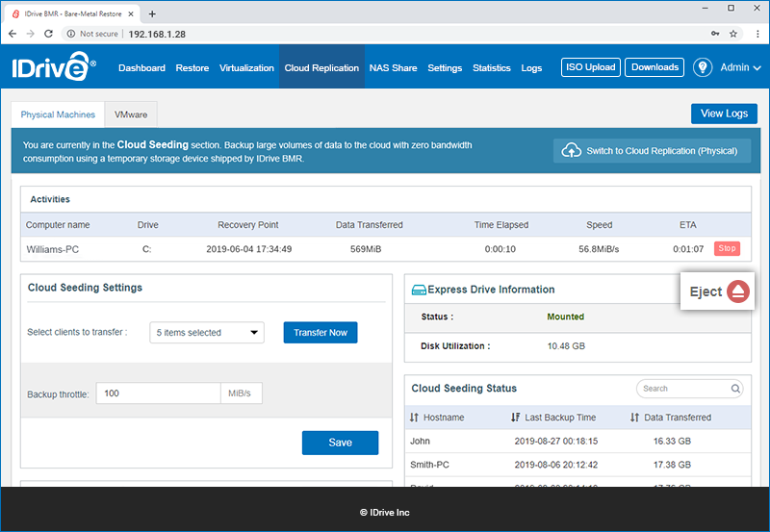Go to Restore menu
770x532 pixels.
(192, 67)
